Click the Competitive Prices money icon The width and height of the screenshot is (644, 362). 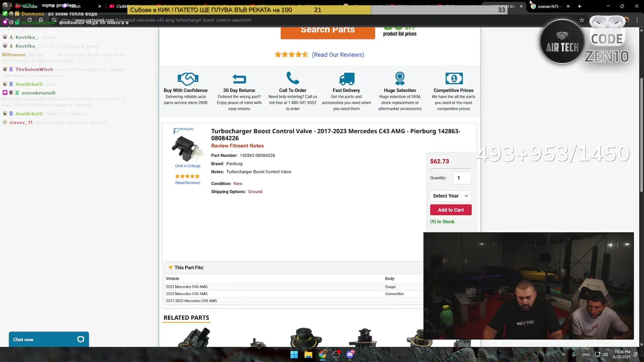pyautogui.click(x=454, y=78)
